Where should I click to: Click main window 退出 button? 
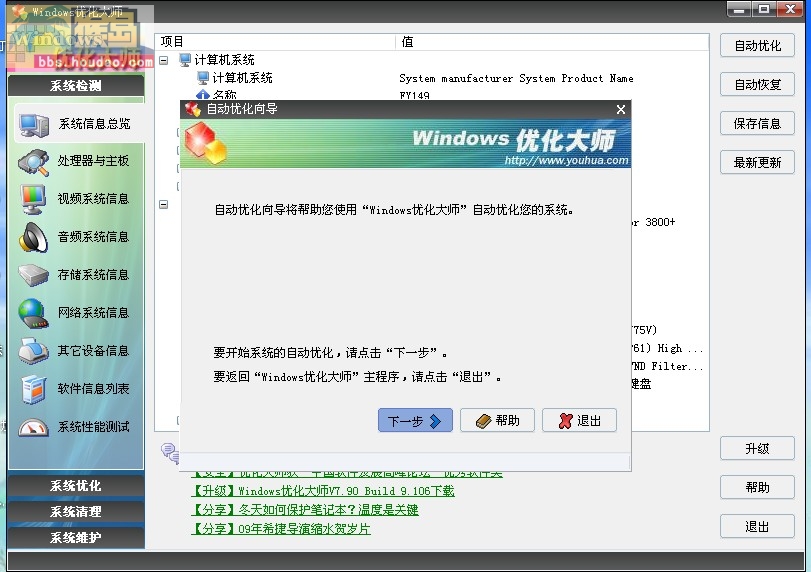[x=757, y=526]
